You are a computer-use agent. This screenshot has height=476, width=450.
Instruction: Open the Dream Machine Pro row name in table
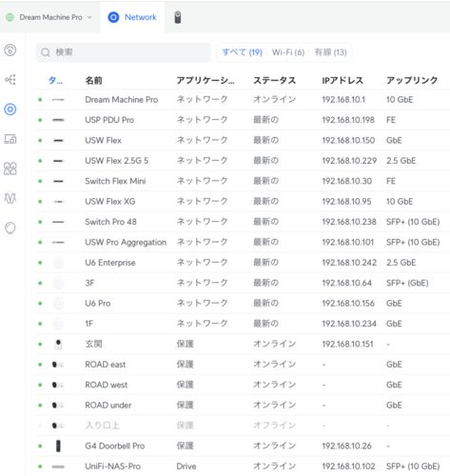point(122,100)
